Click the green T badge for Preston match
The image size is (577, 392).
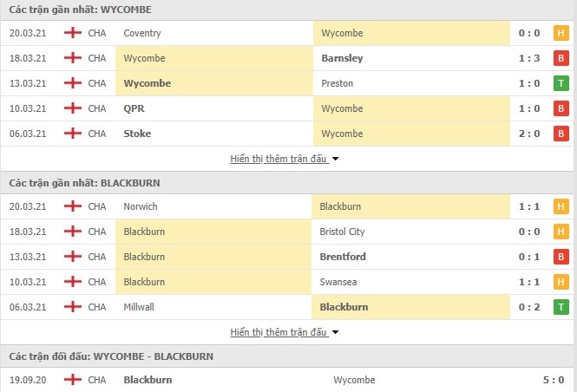click(561, 83)
